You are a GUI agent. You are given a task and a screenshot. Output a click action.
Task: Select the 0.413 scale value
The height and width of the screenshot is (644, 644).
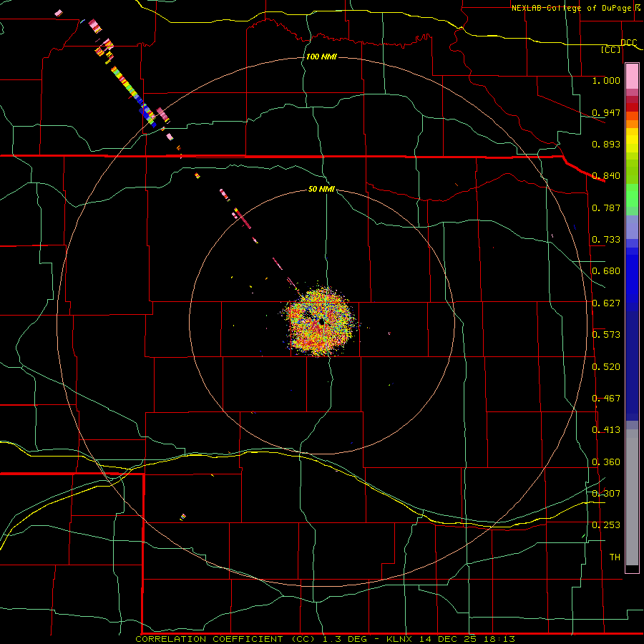[606, 430]
